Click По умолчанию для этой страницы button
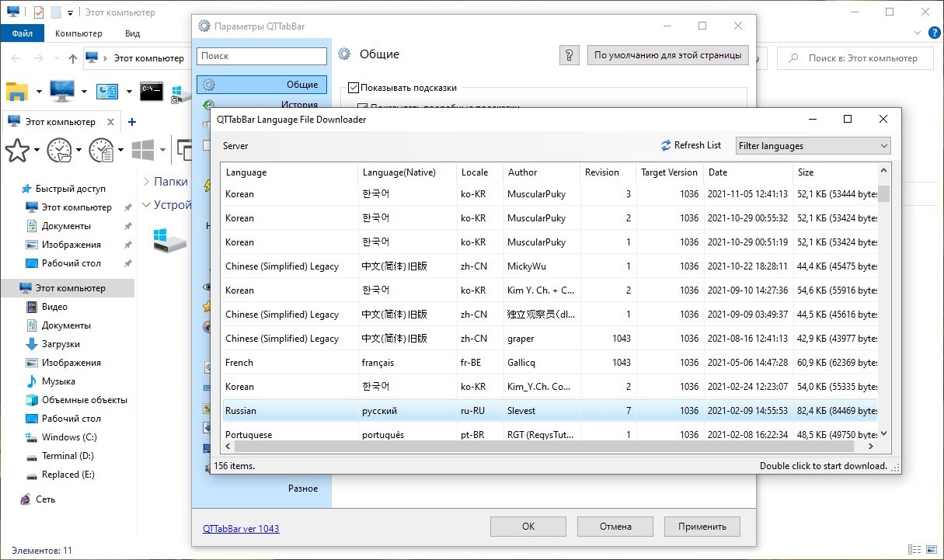944x560 pixels. [668, 55]
